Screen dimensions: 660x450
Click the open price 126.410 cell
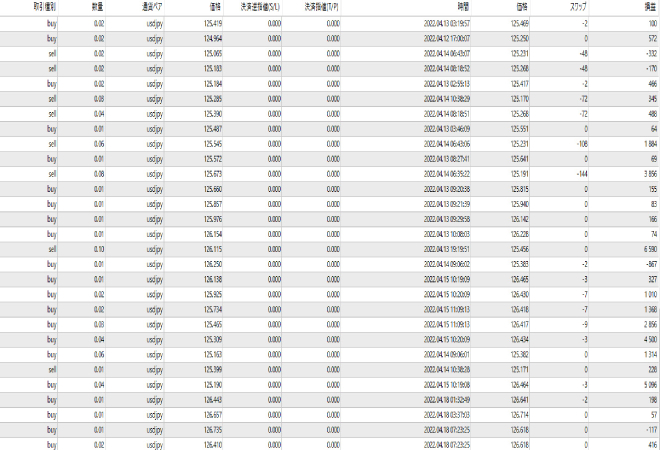213,445
